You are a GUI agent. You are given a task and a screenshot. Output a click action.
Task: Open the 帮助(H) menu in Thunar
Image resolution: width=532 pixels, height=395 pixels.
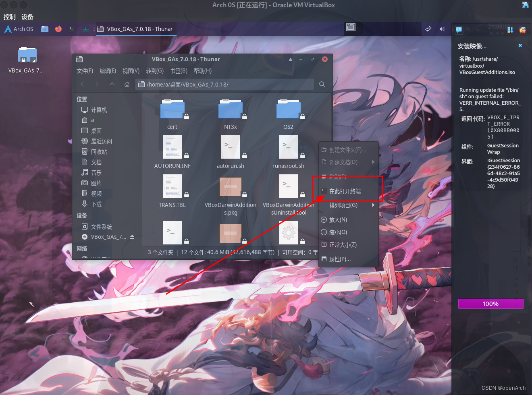(203, 71)
